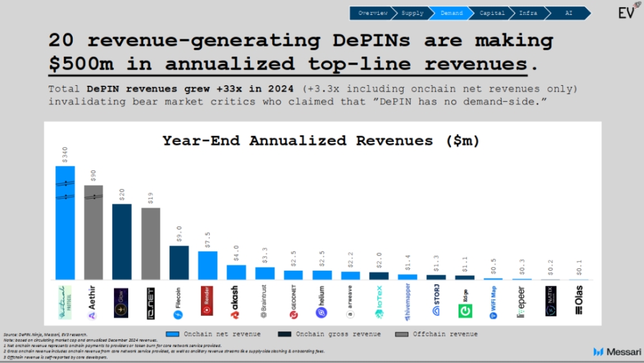Click the Messari logo in the corner
The height and width of the screenshot is (363, 644).
(615, 351)
